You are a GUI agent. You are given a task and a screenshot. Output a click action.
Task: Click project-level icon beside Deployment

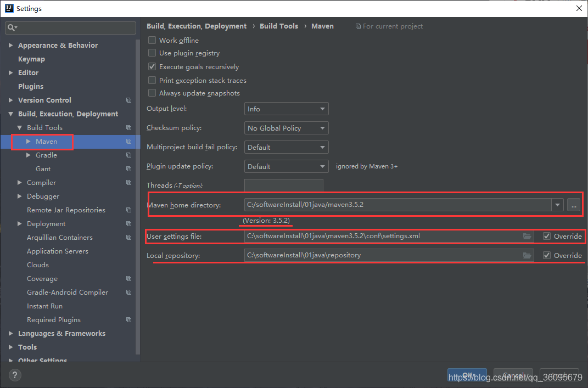point(128,224)
